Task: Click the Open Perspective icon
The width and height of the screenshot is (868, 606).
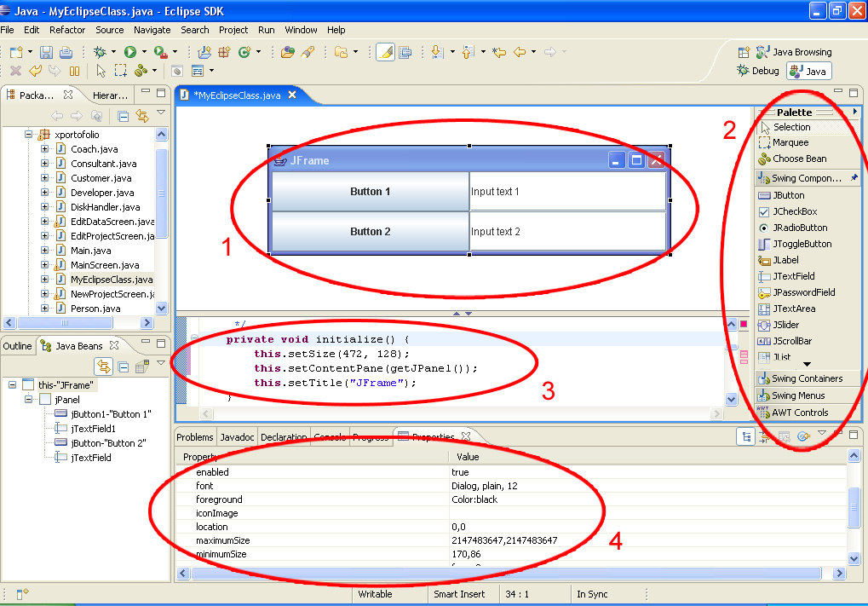Action: [x=744, y=52]
